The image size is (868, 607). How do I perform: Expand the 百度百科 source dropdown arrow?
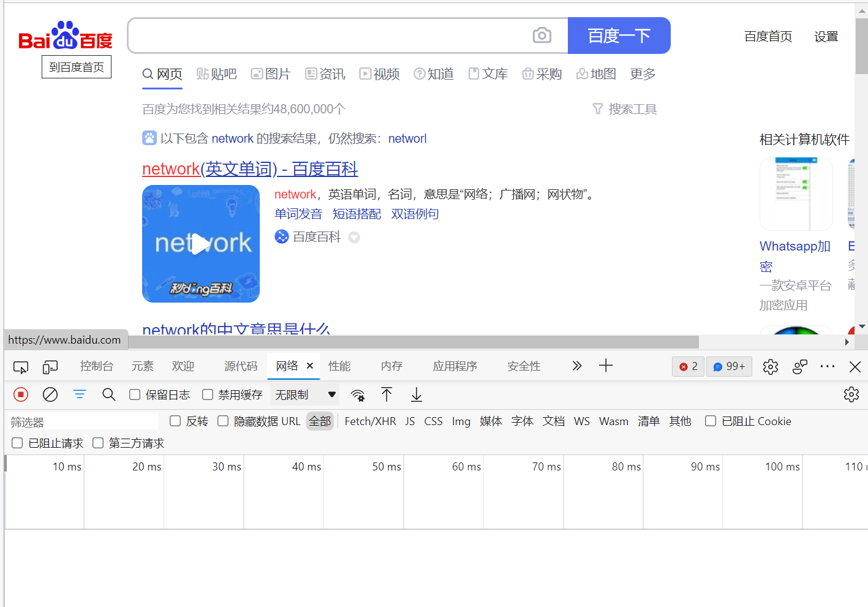(x=354, y=237)
